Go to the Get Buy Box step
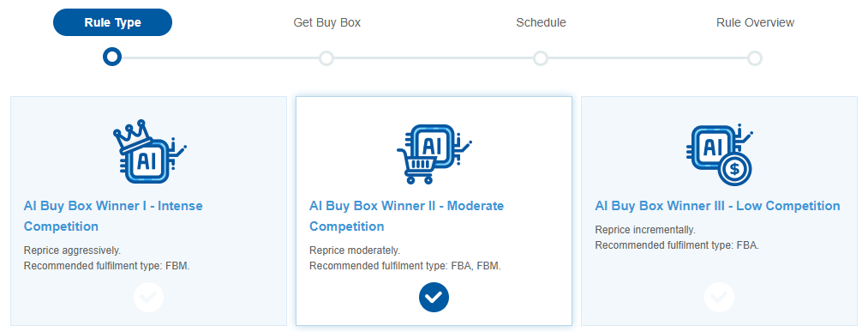Image resolution: width=868 pixels, height=332 pixels. click(x=327, y=22)
